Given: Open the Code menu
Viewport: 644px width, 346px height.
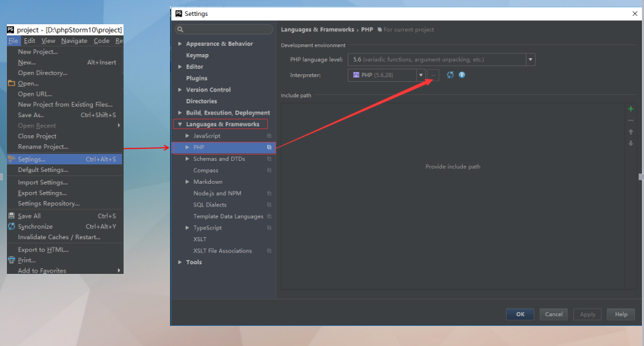Looking at the screenshot, I should [x=101, y=41].
